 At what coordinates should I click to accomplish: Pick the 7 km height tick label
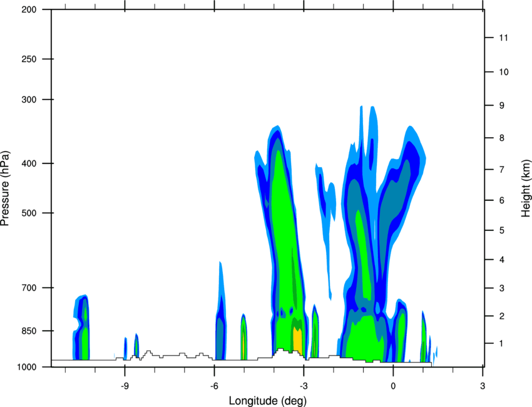(501, 170)
